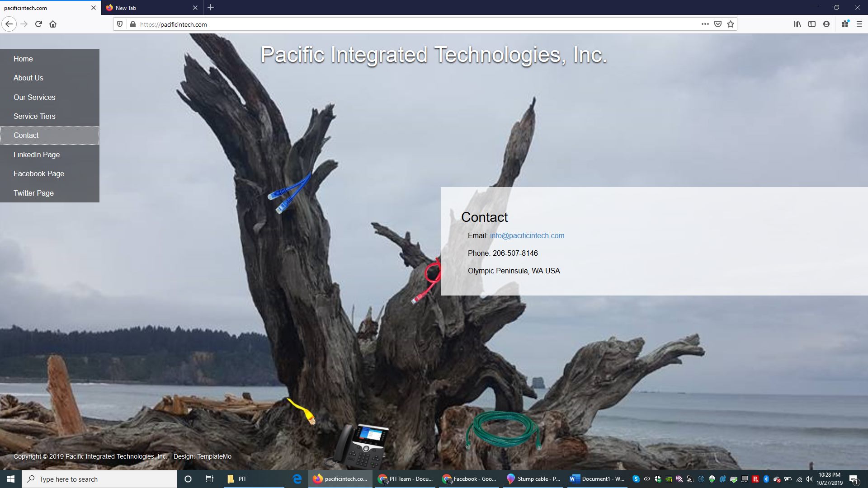Open Task View on taskbar

point(210,479)
